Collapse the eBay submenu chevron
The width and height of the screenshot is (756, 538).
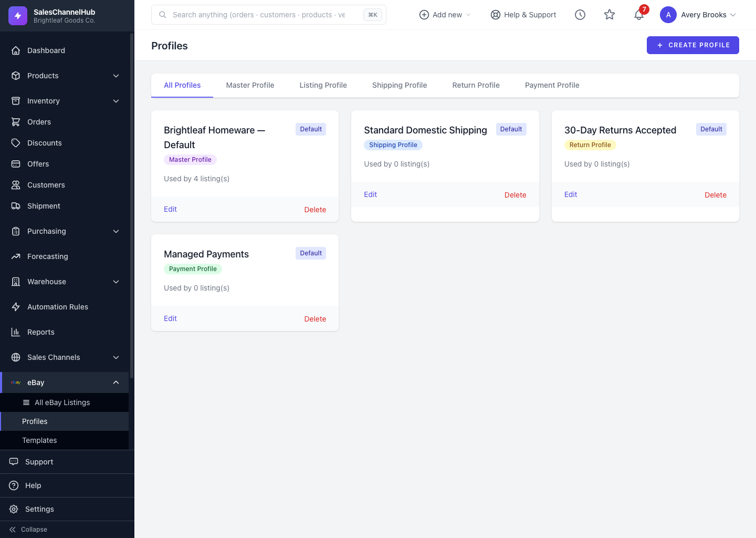click(116, 382)
